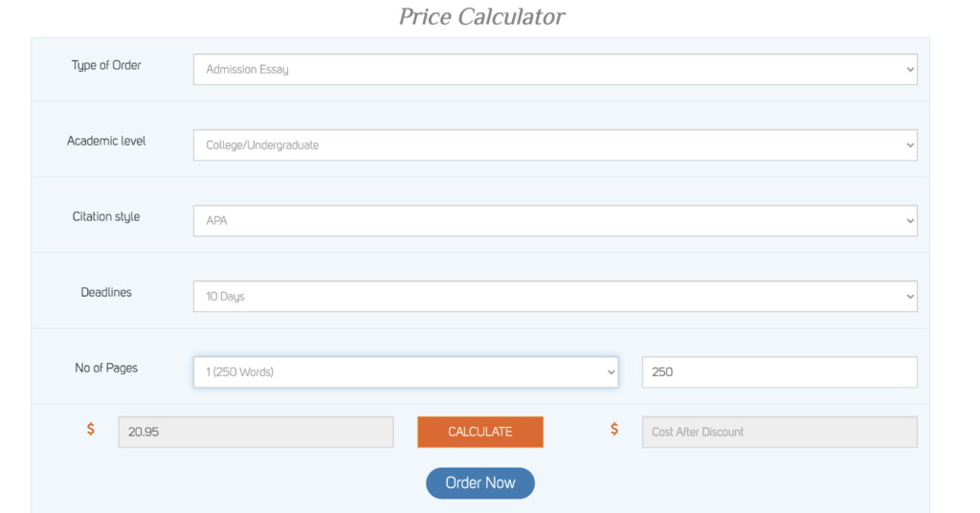Click the dollar icon beside Cost After Discount

tap(614, 430)
